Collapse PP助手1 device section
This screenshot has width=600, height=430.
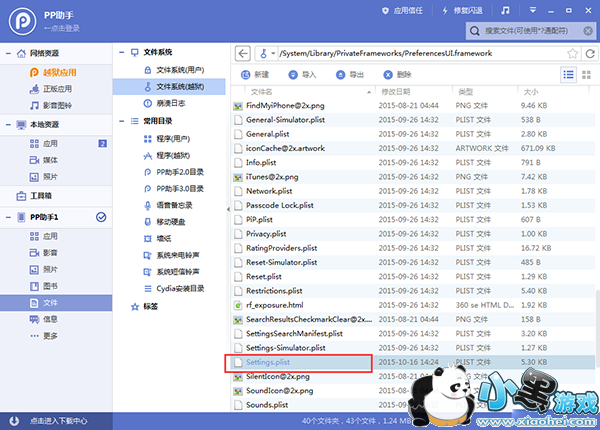tap(8, 217)
